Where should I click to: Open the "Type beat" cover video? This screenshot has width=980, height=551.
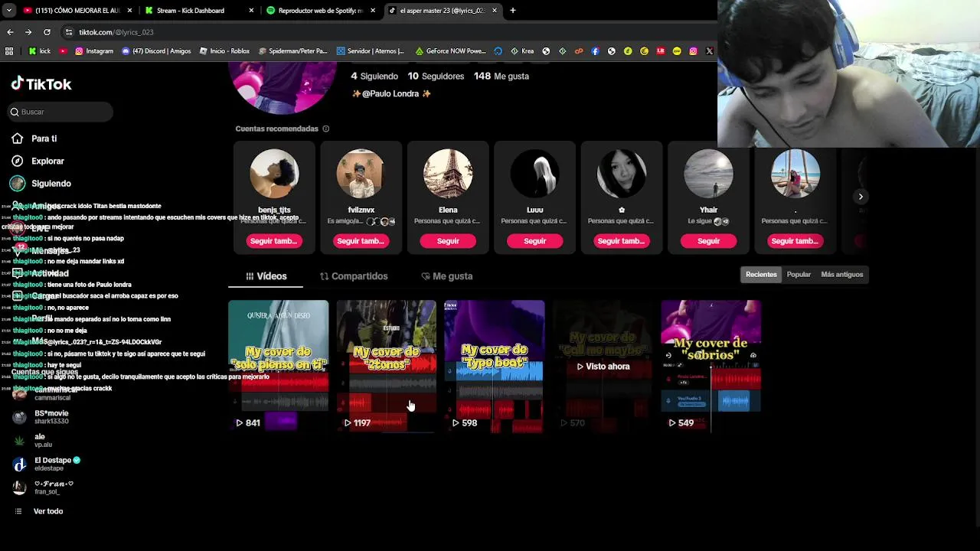[495, 366]
